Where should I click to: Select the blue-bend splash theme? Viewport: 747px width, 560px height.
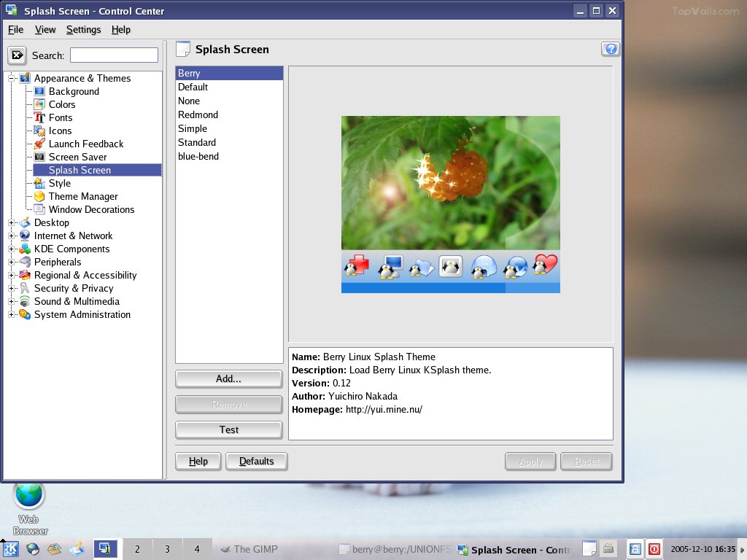229,156
